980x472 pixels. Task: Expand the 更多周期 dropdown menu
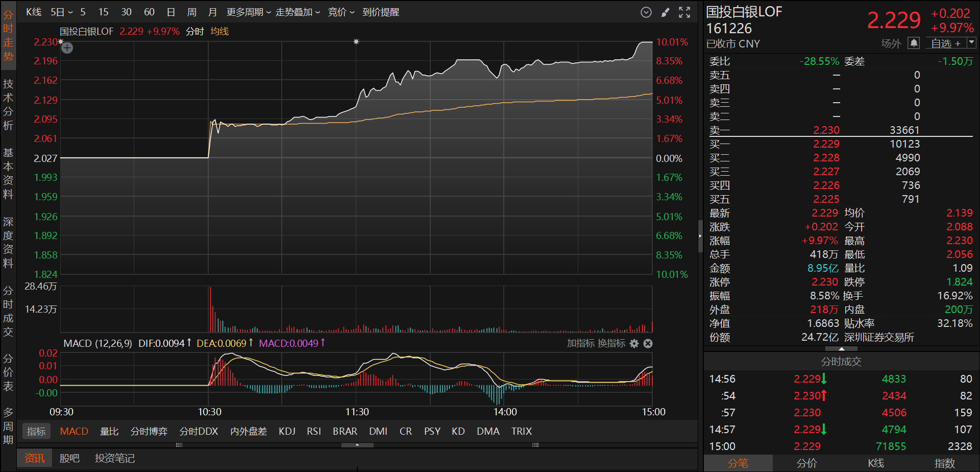click(249, 12)
